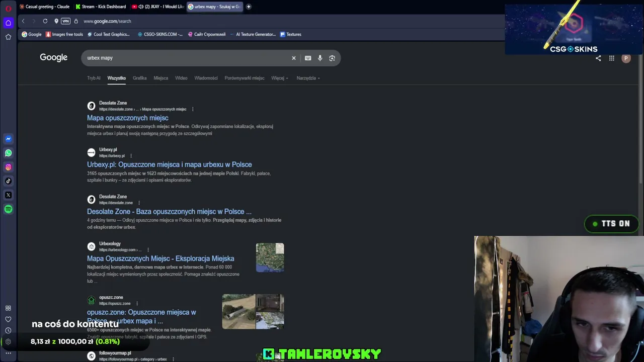This screenshot has height=362, width=644.
Task: Switch to Tryb AI mode
Action: pos(94,78)
